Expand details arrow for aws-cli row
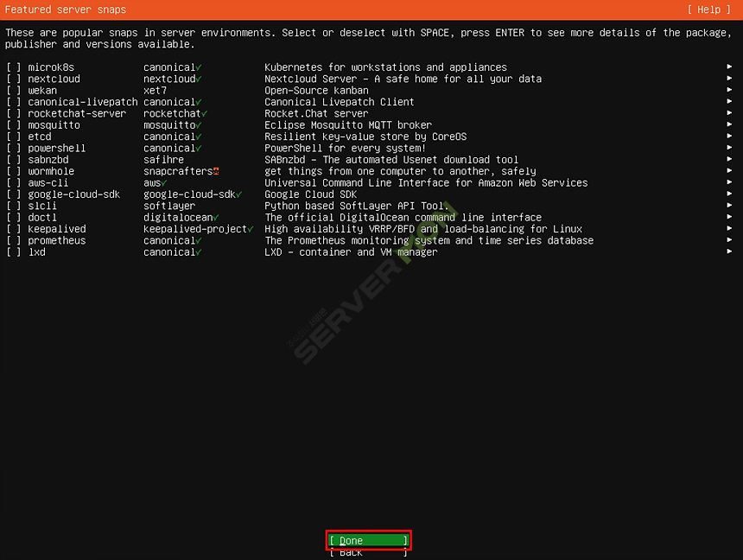 click(x=729, y=182)
